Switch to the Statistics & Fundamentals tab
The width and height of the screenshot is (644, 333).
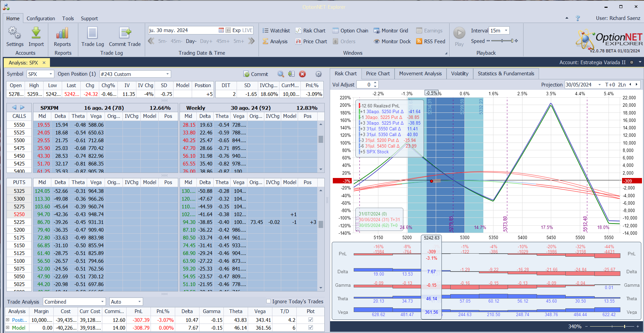click(506, 74)
